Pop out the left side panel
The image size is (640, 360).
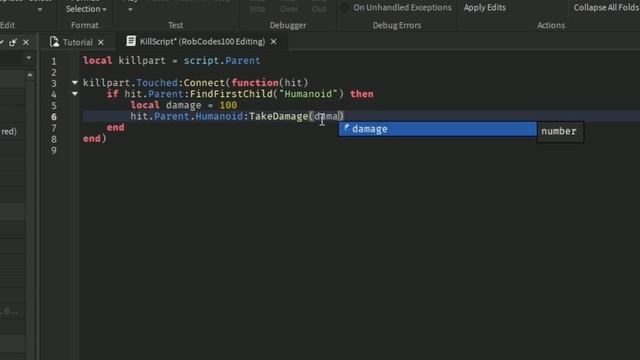pos(13,42)
